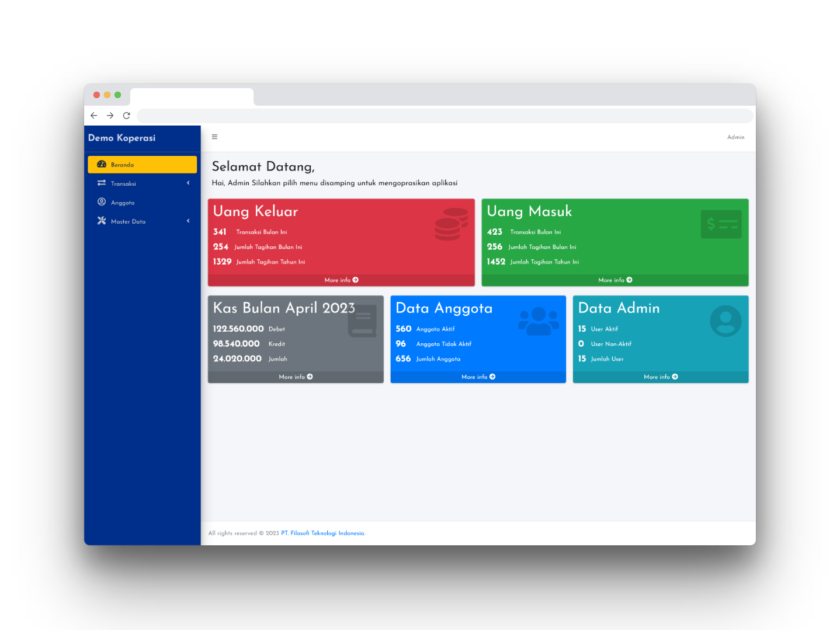This screenshot has height=630, width=840.
Task: Open More info under Uang Keluar
Action: (x=341, y=280)
